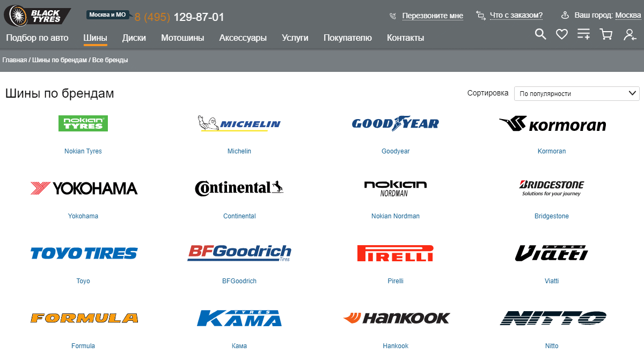The width and height of the screenshot is (644, 353).
Task: Click the Hankook logo image
Action: point(396,318)
